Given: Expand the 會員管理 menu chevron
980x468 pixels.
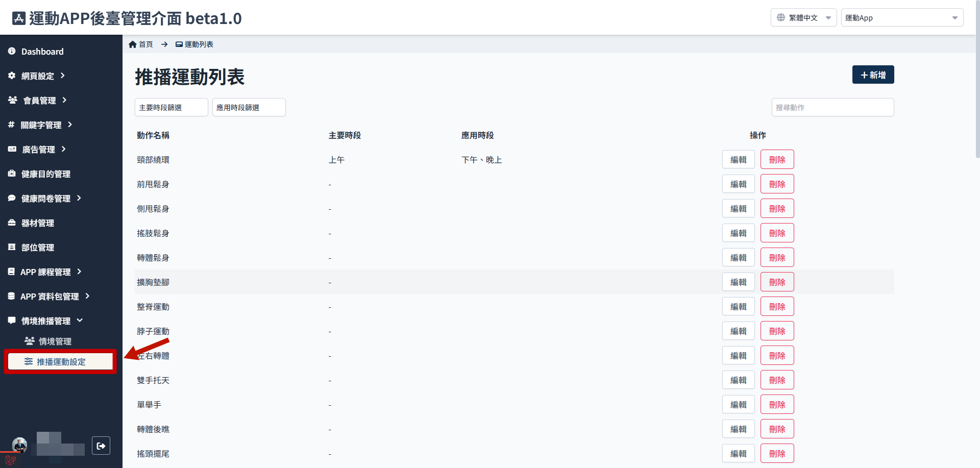Looking at the screenshot, I should click(x=64, y=100).
